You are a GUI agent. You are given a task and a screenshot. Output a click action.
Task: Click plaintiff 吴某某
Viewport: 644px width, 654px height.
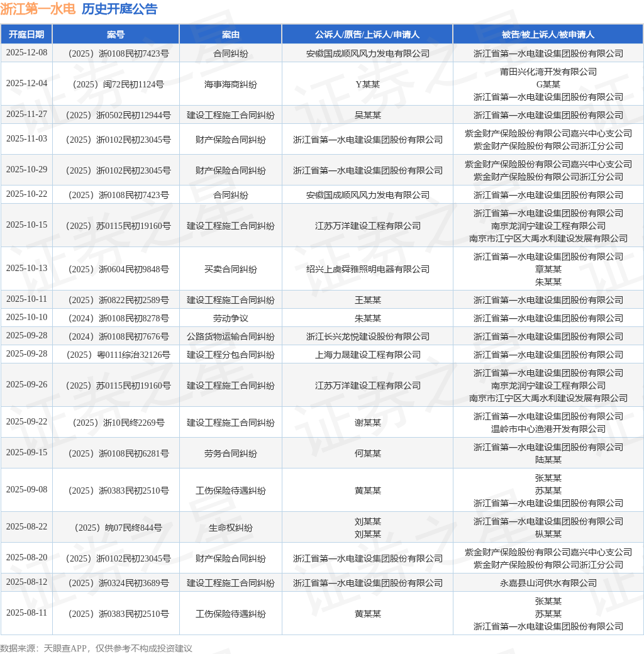[367, 115]
